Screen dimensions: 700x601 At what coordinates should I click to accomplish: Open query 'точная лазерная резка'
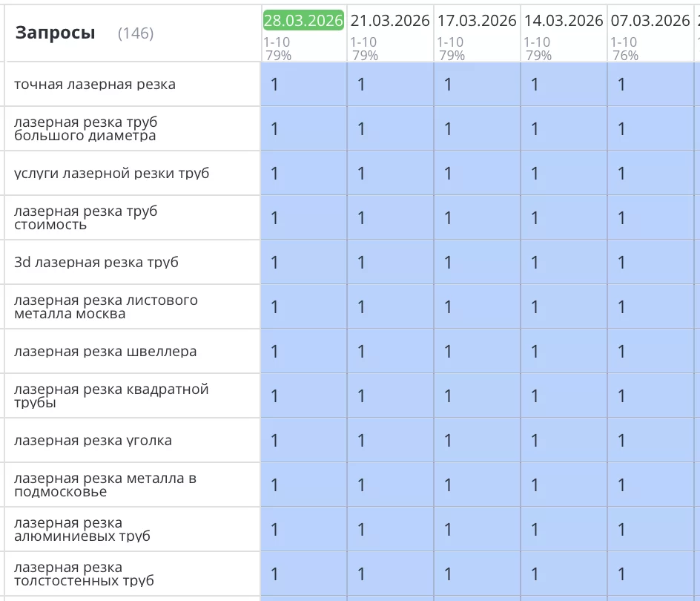pyautogui.click(x=95, y=85)
